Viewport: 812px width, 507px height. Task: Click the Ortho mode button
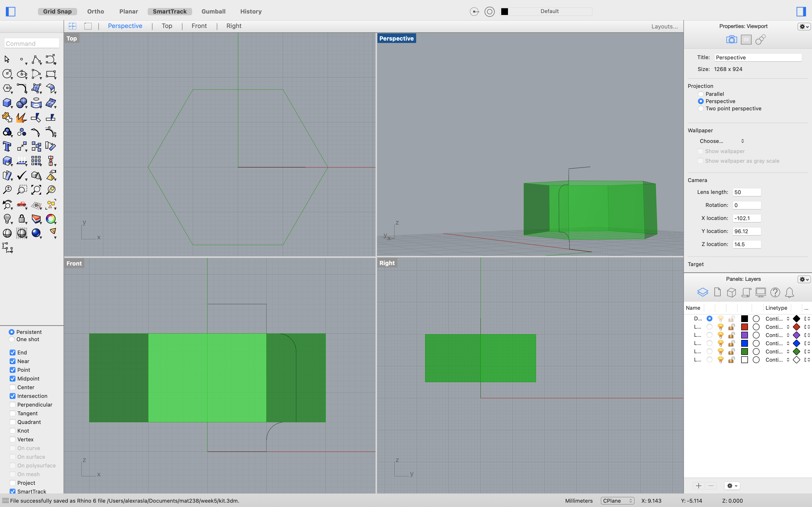(95, 11)
